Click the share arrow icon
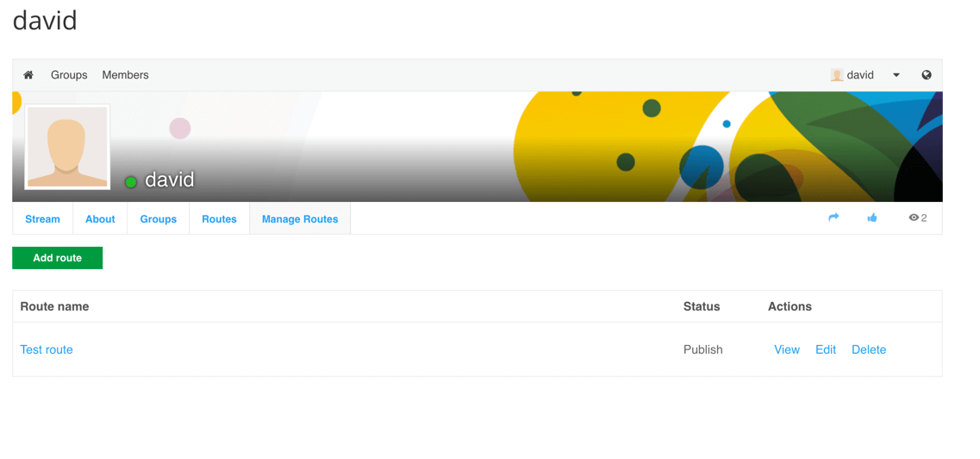This screenshot has width=980, height=459. tap(833, 217)
